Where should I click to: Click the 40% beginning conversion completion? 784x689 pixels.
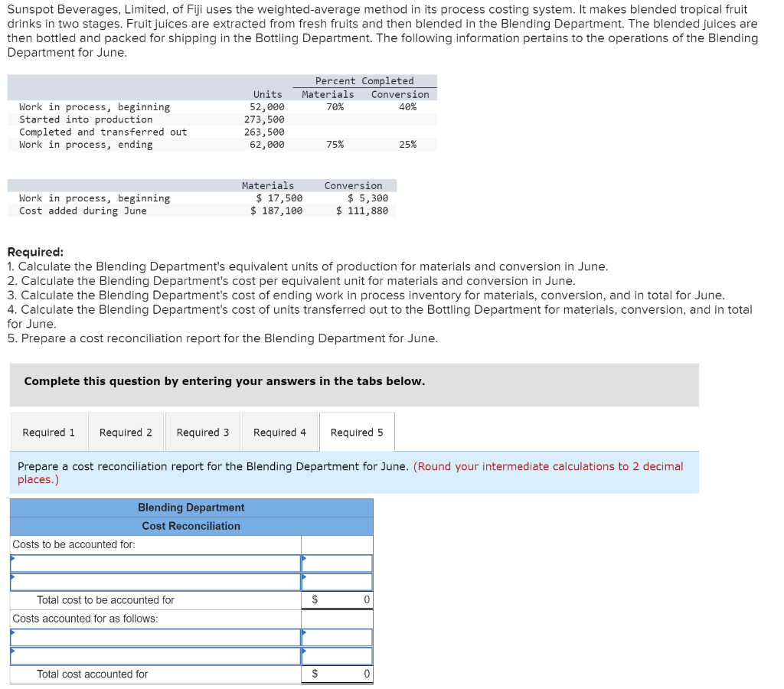[408, 107]
